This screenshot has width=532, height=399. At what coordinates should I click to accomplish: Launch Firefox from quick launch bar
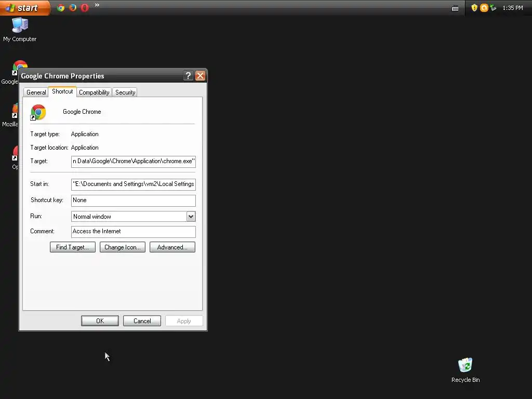73,7
